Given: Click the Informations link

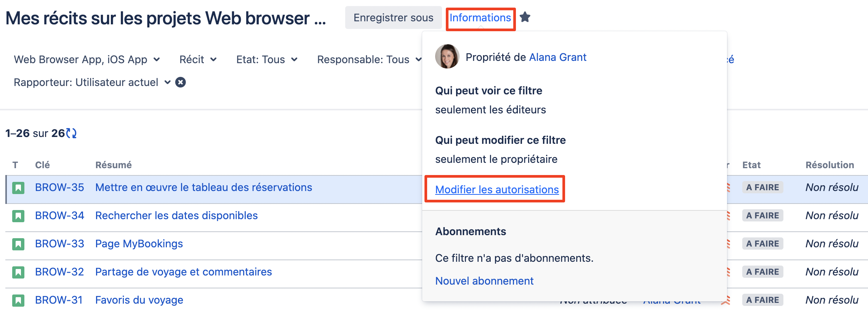Looking at the screenshot, I should click(x=480, y=18).
